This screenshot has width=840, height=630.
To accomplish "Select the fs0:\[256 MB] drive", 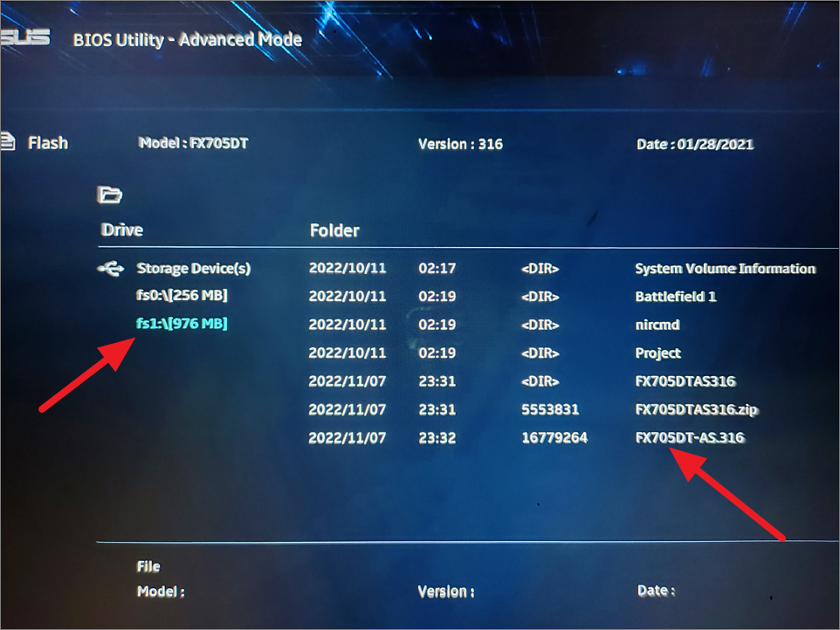I will point(182,296).
